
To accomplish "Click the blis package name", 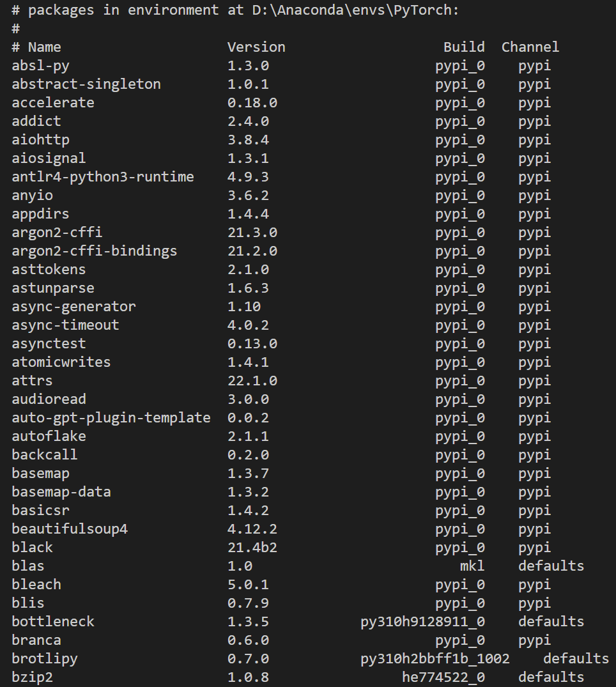I will (28, 603).
